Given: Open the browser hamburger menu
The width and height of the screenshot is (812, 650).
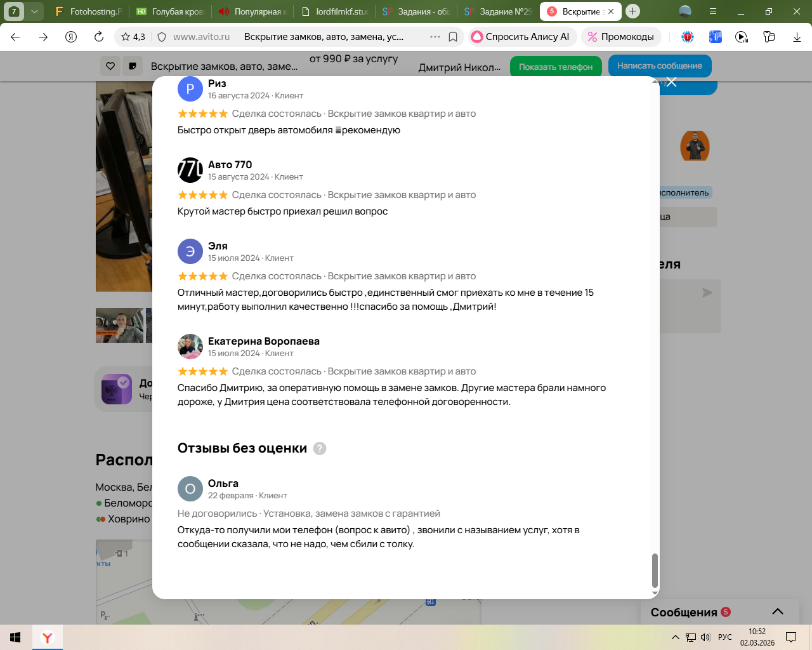Looking at the screenshot, I should pos(713,11).
